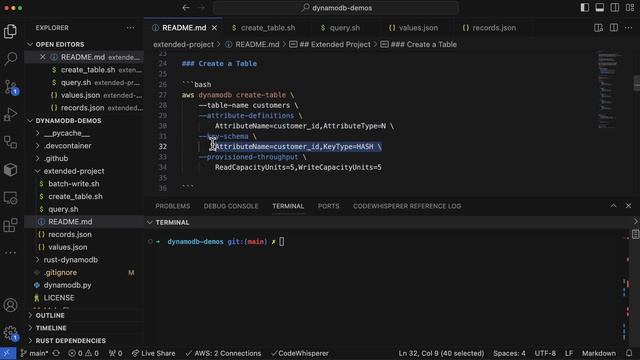
Task: Open the Extensions view
Action: [x=10, y=225]
